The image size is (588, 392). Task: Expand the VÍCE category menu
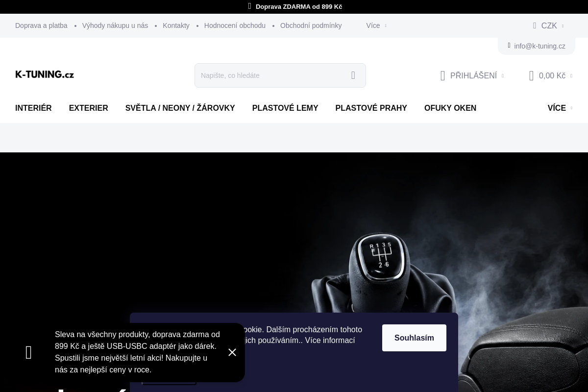pos(560,108)
